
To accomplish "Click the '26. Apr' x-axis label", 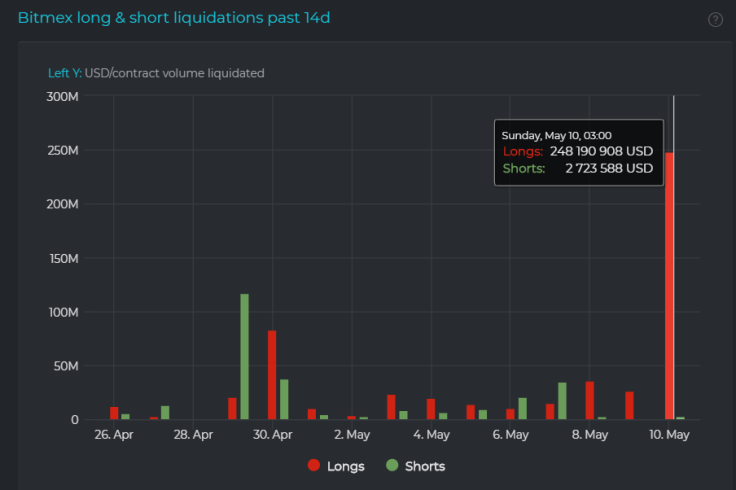I will click(114, 435).
